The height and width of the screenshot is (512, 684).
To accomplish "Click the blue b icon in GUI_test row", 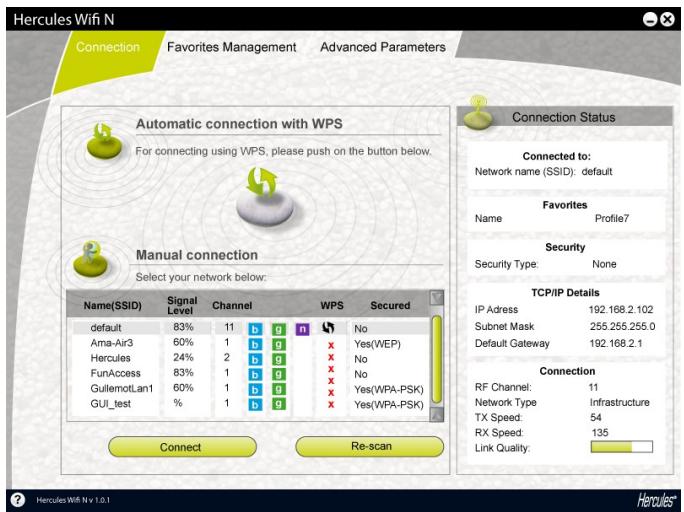I will click(255, 405).
